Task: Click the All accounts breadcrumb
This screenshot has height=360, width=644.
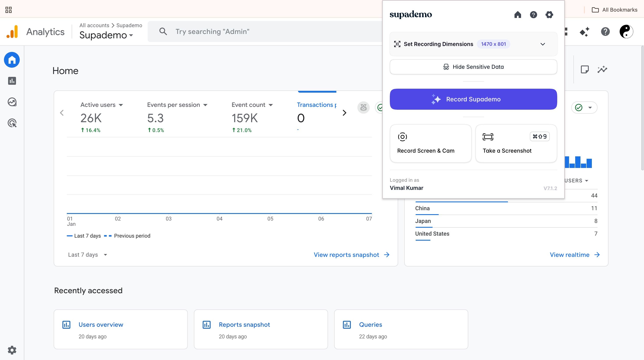Action: click(94, 25)
